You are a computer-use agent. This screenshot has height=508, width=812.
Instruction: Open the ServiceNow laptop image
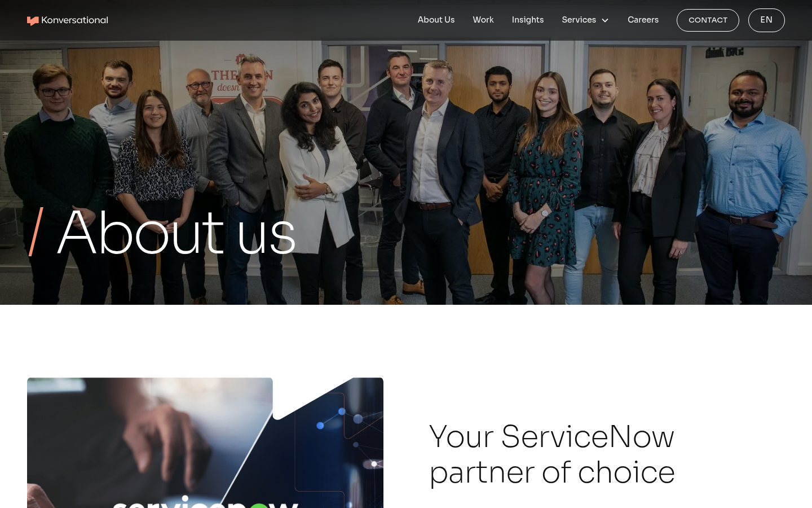[205, 443]
